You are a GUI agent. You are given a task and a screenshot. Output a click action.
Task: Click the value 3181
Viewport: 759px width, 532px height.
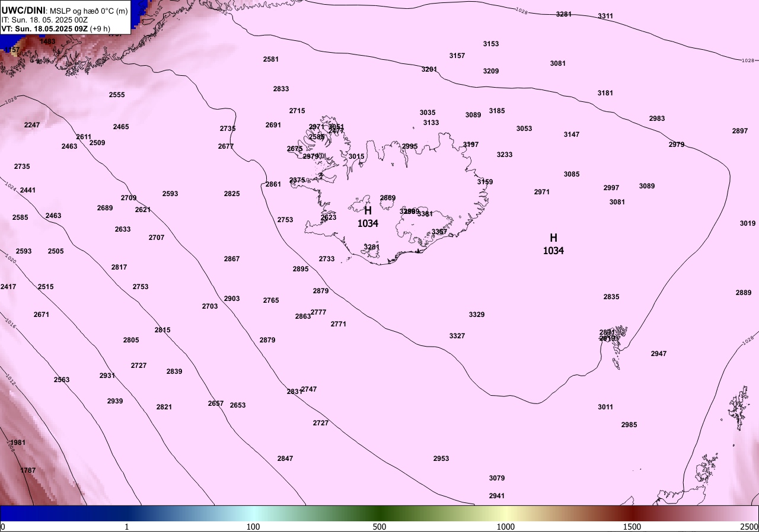(x=605, y=93)
